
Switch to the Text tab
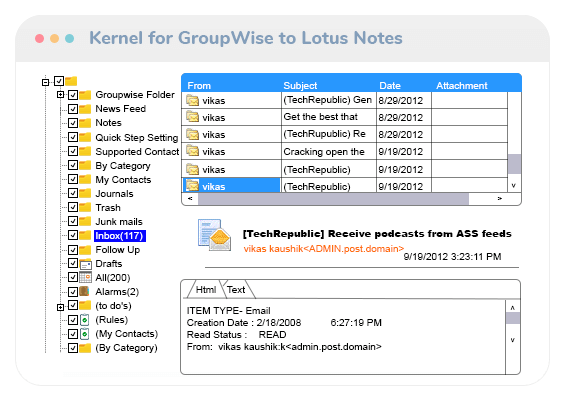(236, 290)
